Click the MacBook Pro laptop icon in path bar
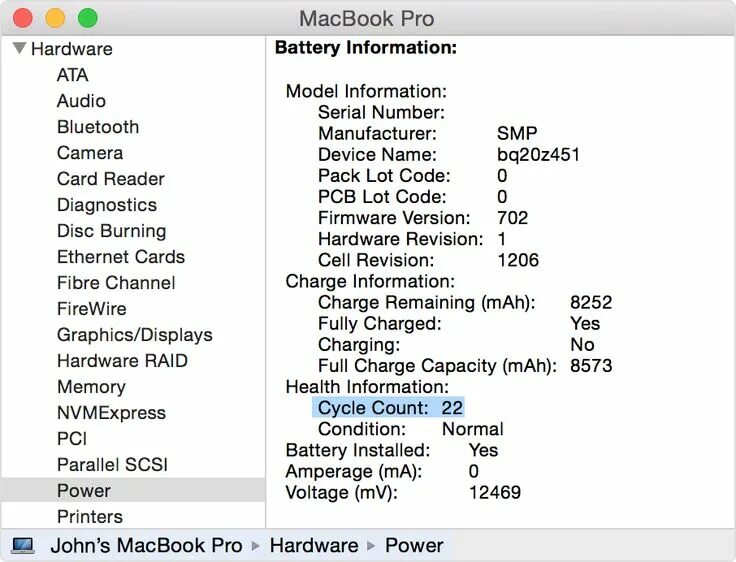The image size is (736, 562). point(23,546)
